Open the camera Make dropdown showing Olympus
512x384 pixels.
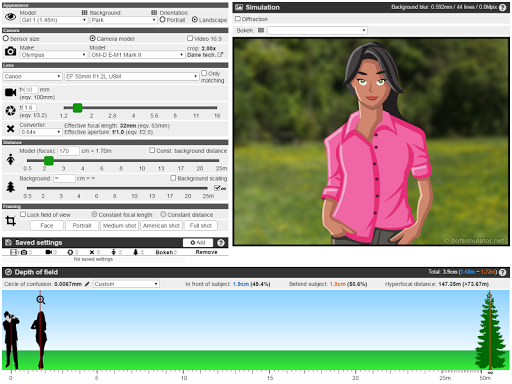point(53,55)
